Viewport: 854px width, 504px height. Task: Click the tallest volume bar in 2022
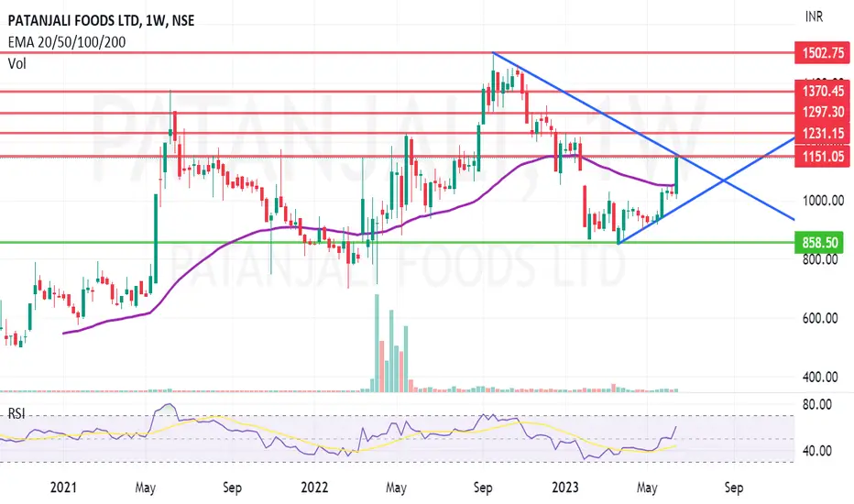(377, 344)
